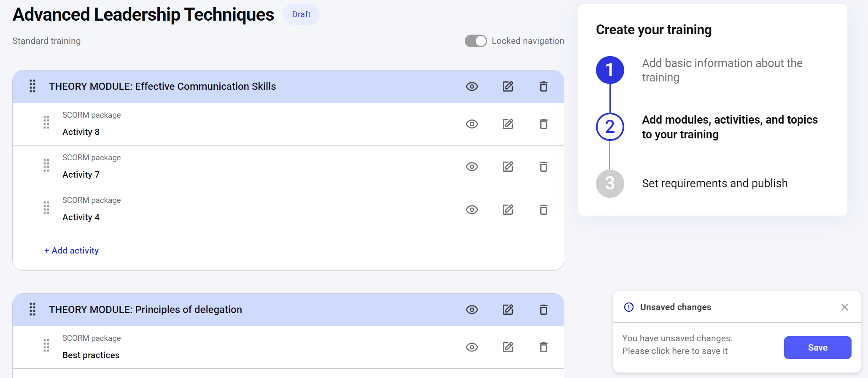Edit Activity 4
868x378 pixels.
(x=508, y=210)
